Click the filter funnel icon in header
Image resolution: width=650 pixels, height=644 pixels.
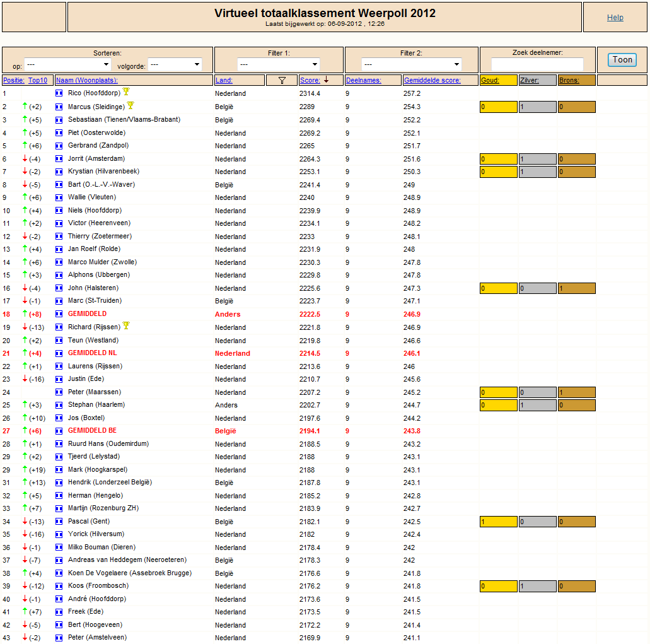pyautogui.click(x=282, y=81)
